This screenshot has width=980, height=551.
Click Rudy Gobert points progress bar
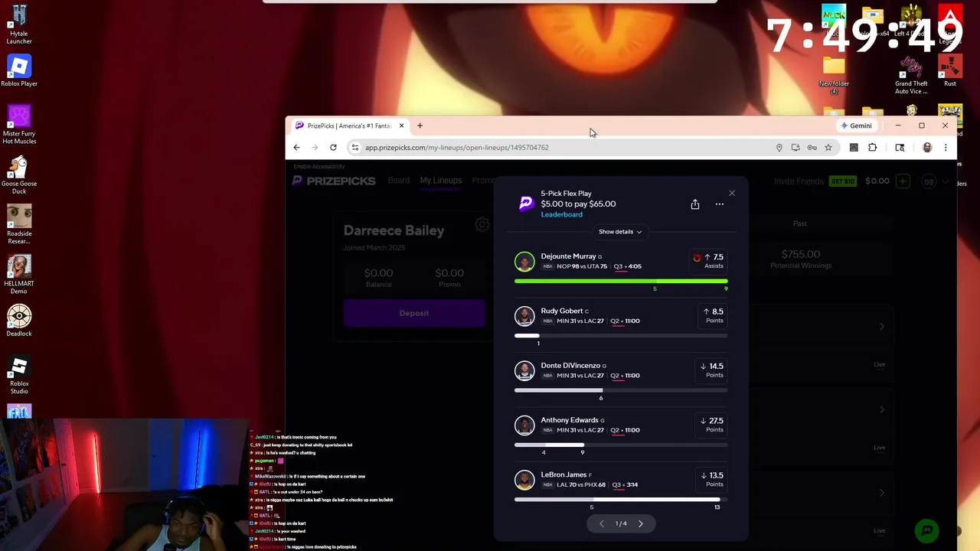(x=621, y=335)
